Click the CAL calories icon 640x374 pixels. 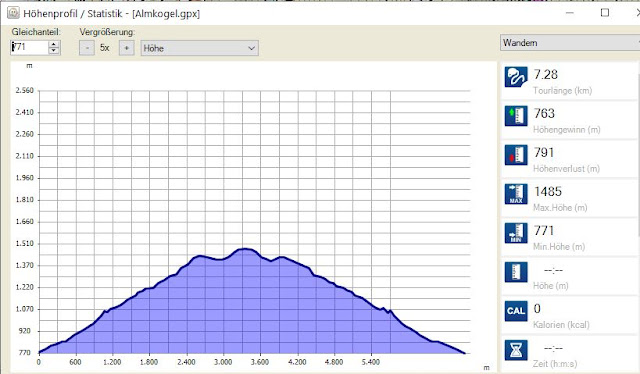tap(516, 311)
